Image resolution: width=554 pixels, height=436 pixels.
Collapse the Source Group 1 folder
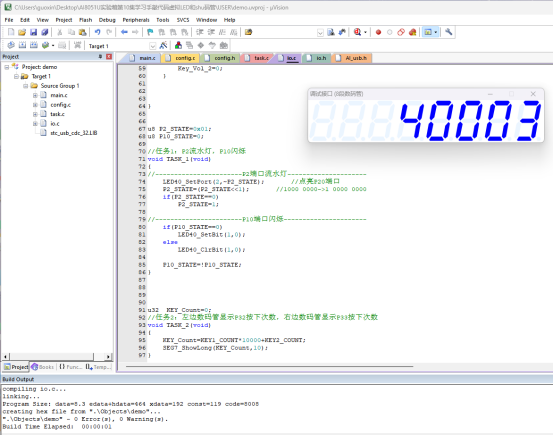click(x=25, y=86)
